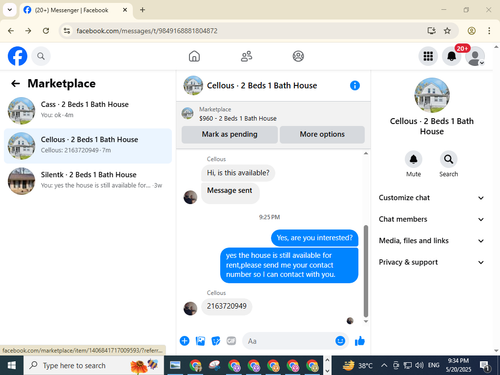Screen dimensions: 500x375
Task: Focus the Aa message input field
Action: (x=290, y=341)
